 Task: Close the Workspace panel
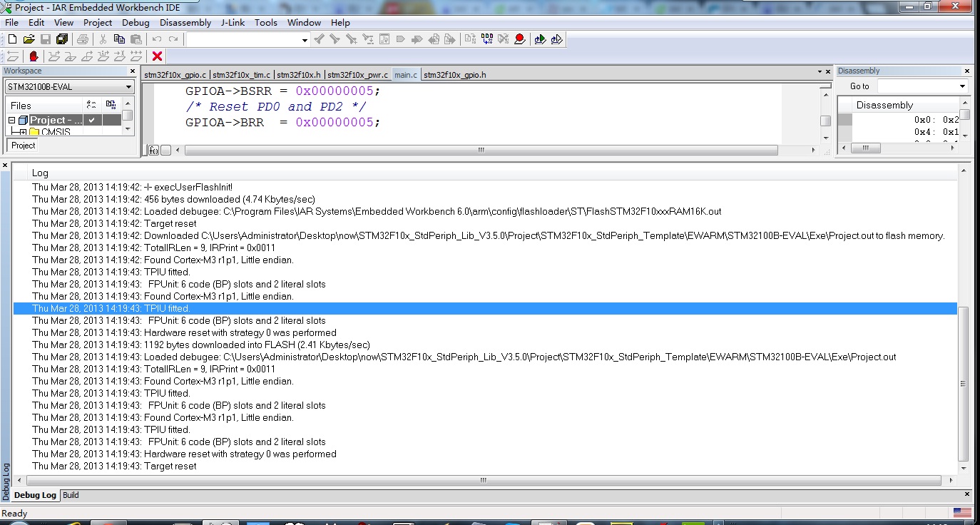(132, 71)
